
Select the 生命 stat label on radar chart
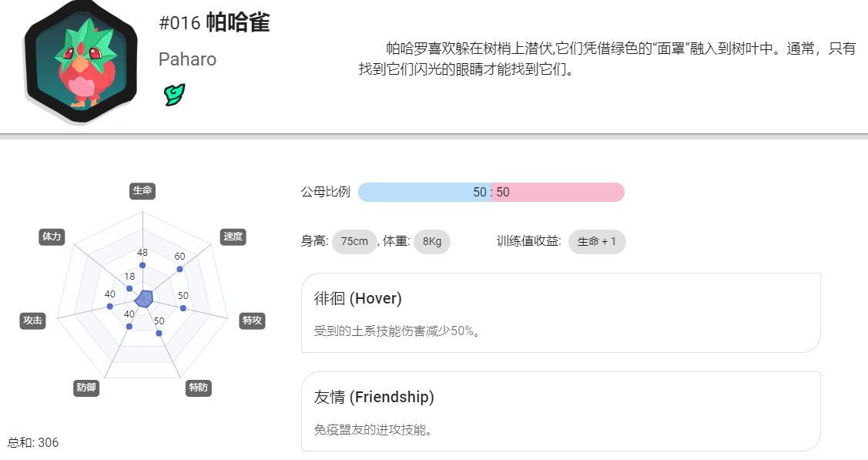pyautogui.click(x=142, y=191)
